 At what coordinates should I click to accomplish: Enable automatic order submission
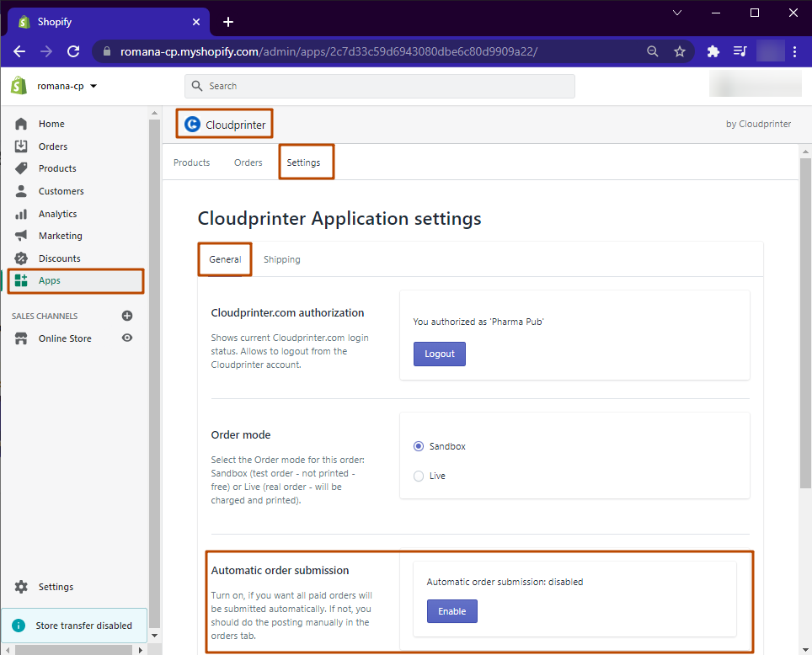[x=451, y=611]
